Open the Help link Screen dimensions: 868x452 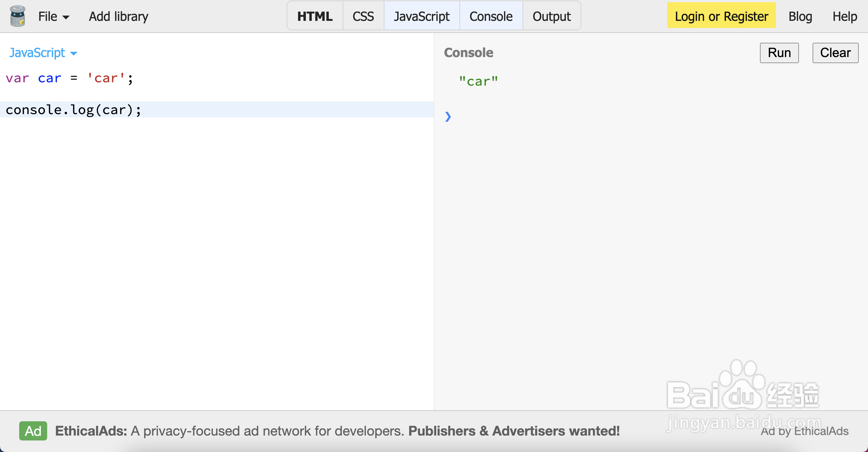point(844,16)
